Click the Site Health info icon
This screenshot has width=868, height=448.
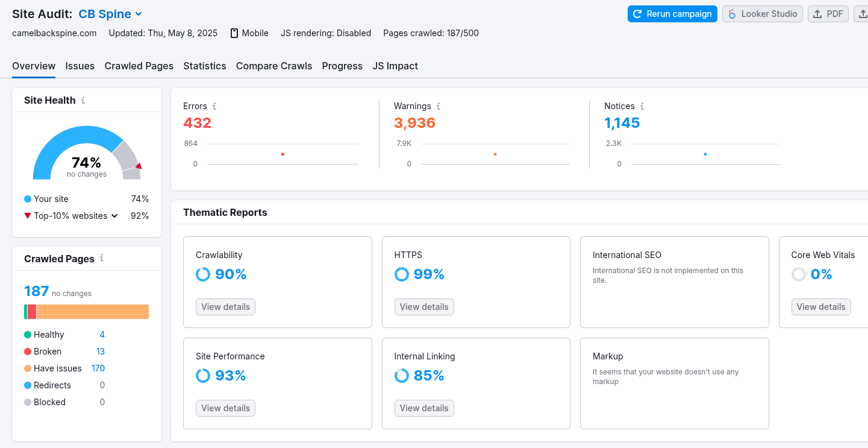[x=83, y=101]
